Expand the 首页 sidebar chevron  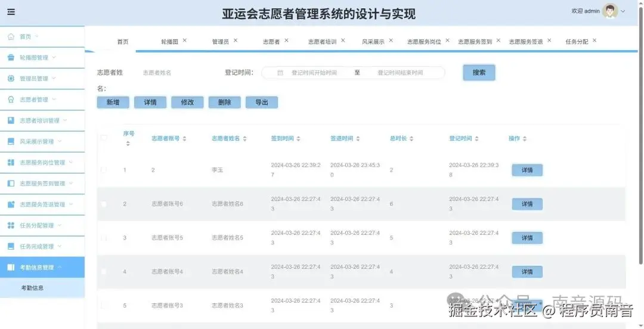click(36, 36)
